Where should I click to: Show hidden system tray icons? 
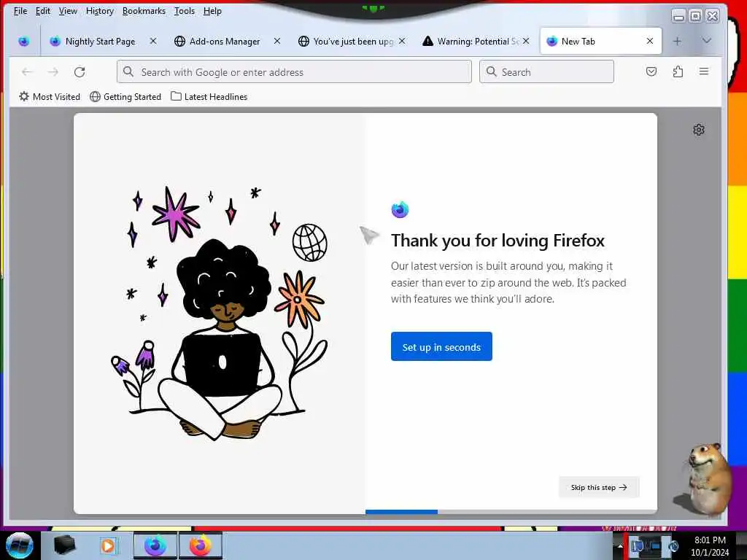pos(620,547)
